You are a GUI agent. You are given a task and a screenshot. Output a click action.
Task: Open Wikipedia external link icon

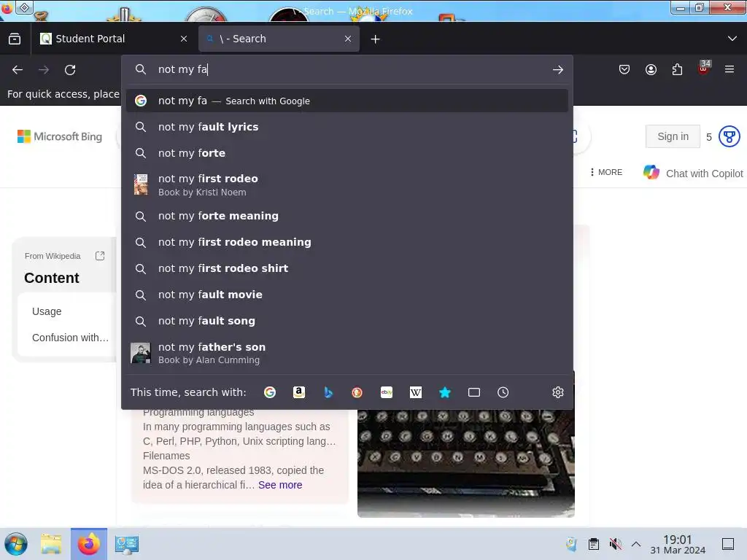click(100, 256)
